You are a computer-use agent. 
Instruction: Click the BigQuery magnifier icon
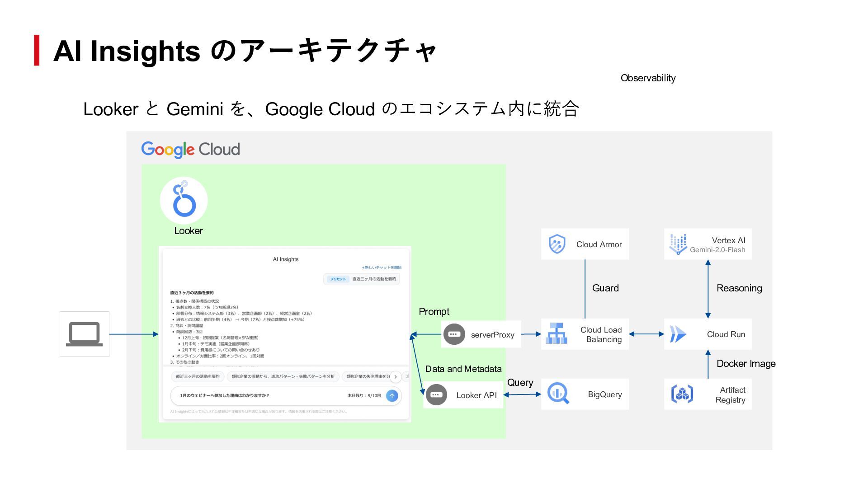[x=558, y=394]
